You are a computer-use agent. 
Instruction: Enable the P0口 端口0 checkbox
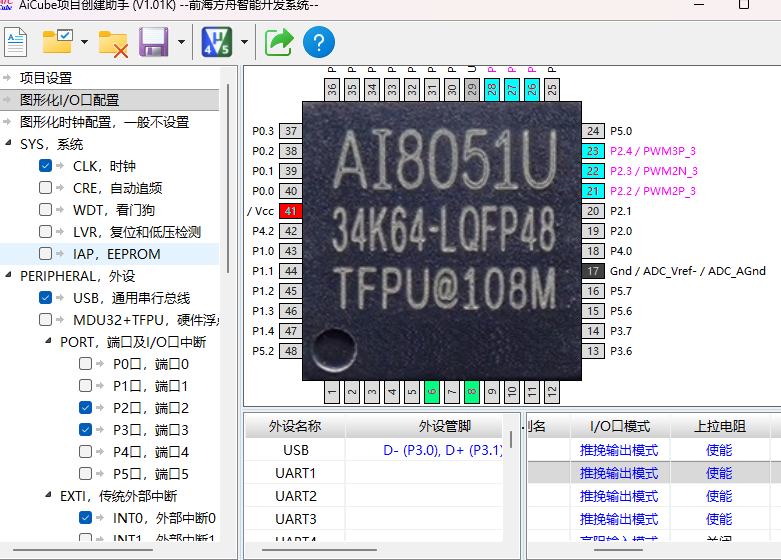click(x=85, y=364)
